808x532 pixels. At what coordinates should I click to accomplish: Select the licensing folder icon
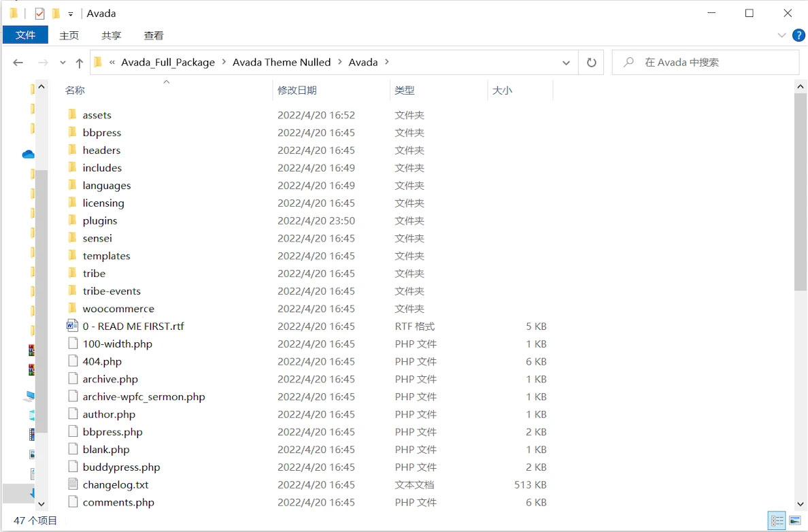coord(73,202)
